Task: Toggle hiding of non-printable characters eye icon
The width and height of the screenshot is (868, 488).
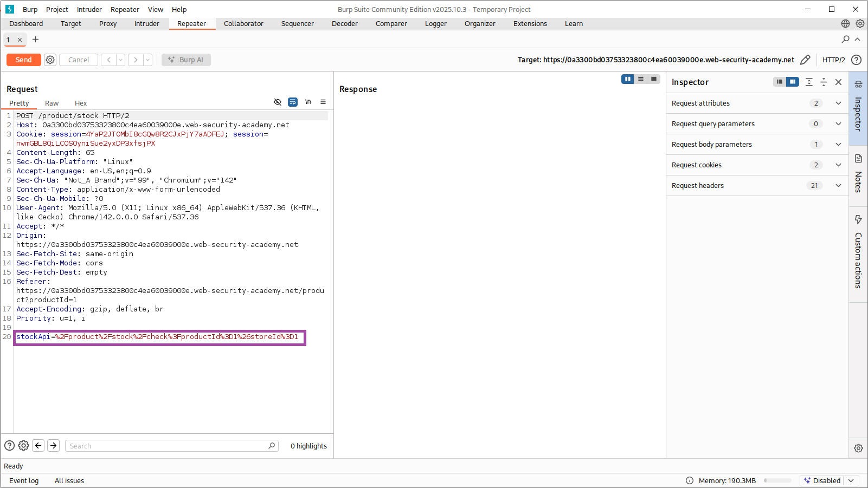Action: (278, 102)
